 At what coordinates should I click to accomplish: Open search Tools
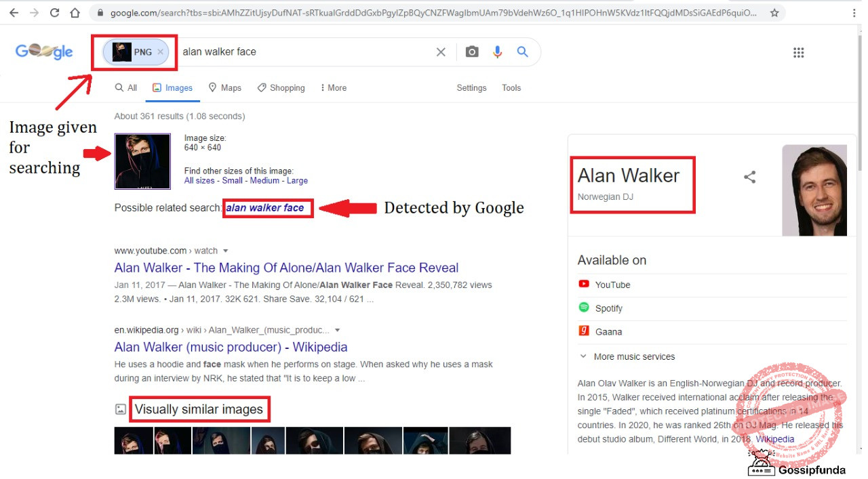(x=511, y=88)
